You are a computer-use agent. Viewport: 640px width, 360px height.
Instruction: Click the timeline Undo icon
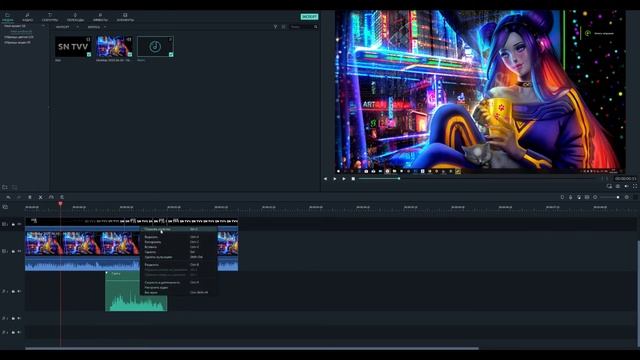pyautogui.click(x=8, y=197)
